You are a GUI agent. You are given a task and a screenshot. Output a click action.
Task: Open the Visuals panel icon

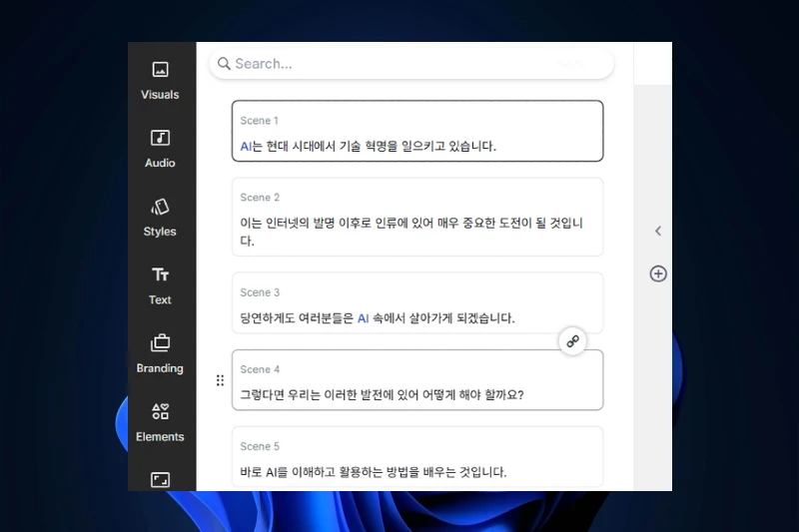[x=160, y=69]
